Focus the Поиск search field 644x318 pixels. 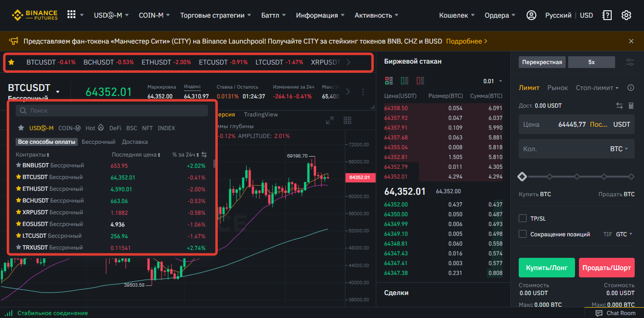point(112,111)
